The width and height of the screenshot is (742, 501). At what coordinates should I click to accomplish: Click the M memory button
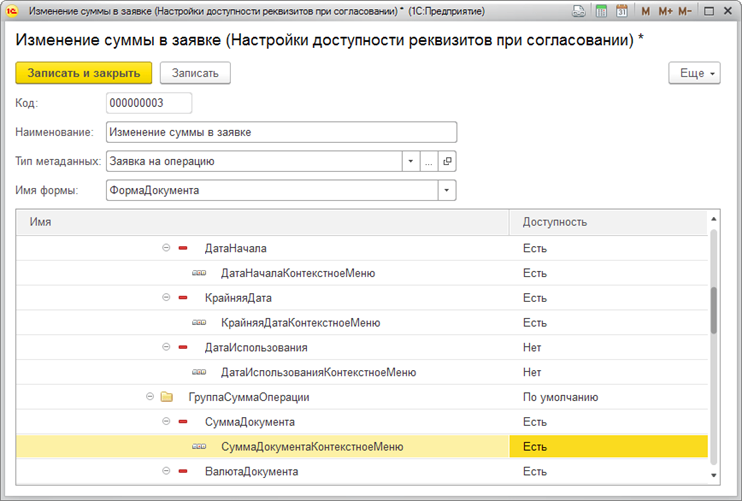(645, 11)
